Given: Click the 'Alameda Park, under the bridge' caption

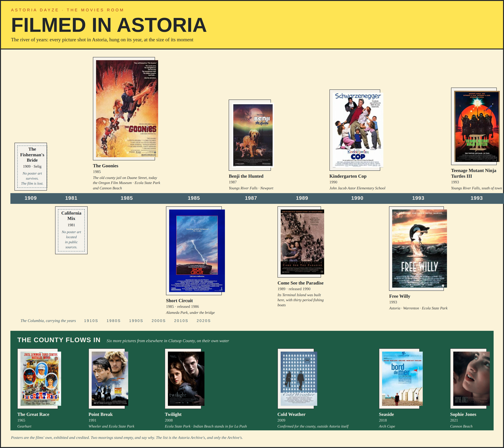Looking at the screenshot, I should (x=190, y=313).
